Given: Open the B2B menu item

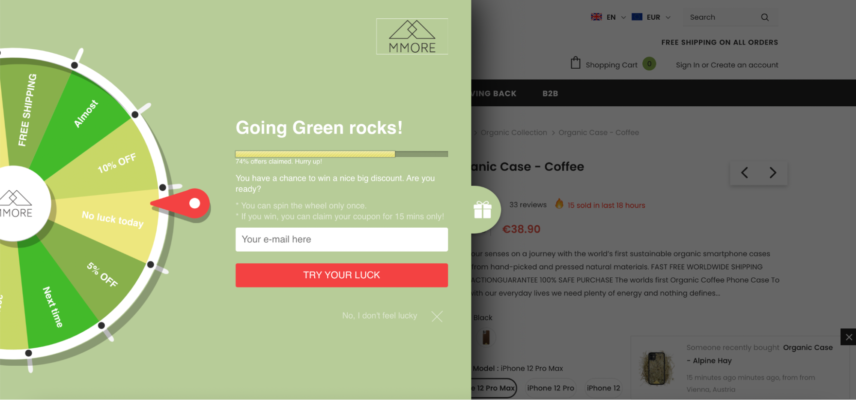Looking at the screenshot, I should (x=550, y=93).
